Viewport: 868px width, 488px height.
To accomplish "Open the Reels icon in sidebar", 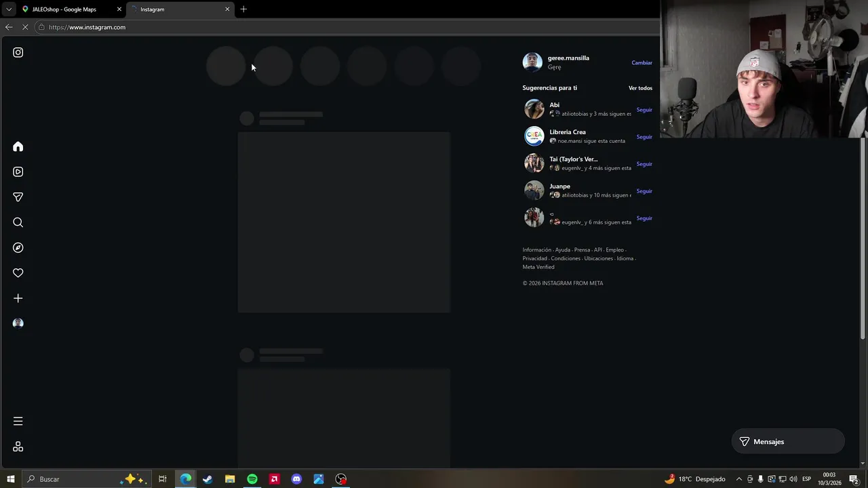I will pos(18,172).
